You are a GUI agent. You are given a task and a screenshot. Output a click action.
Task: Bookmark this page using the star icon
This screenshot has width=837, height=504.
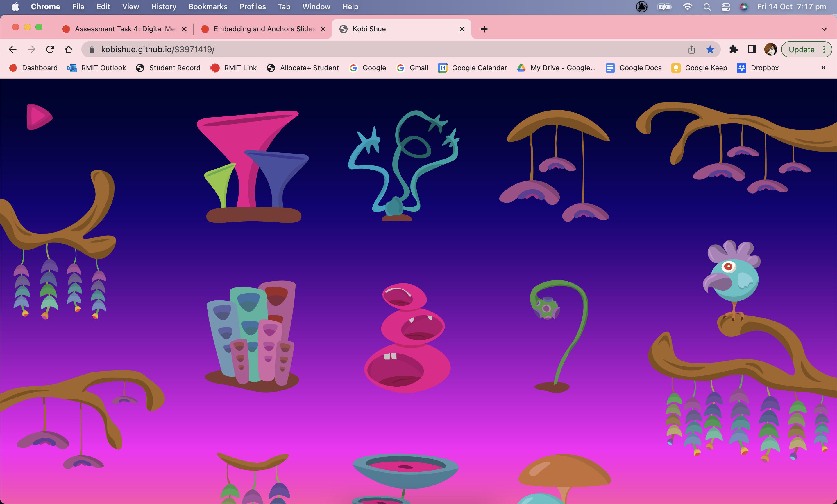click(x=710, y=49)
